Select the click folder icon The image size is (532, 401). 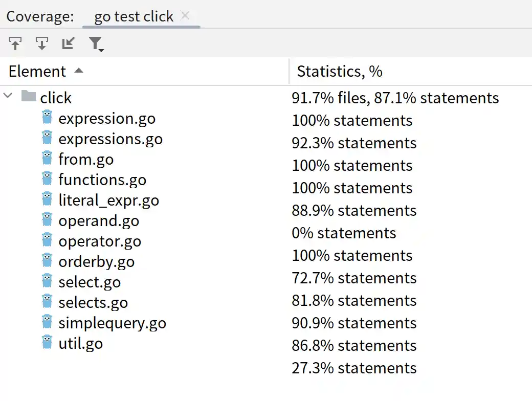pos(29,96)
